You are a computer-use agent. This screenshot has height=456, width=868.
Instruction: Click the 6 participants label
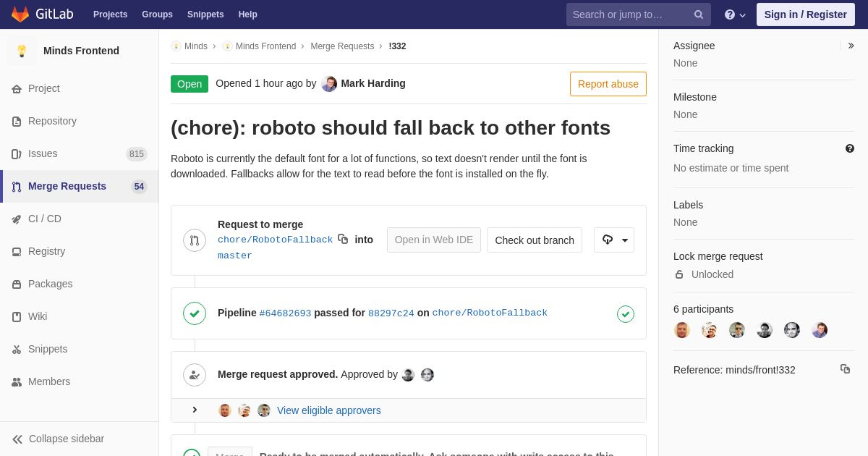[x=703, y=309]
